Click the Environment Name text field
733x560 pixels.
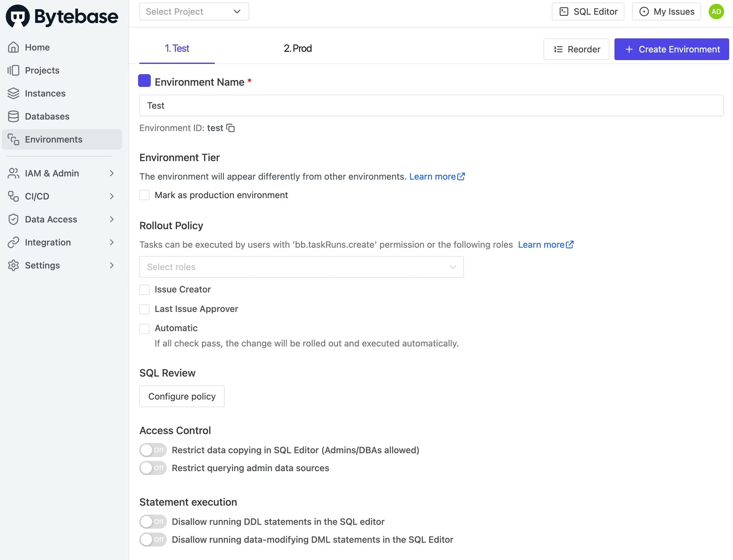tap(431, 106)
